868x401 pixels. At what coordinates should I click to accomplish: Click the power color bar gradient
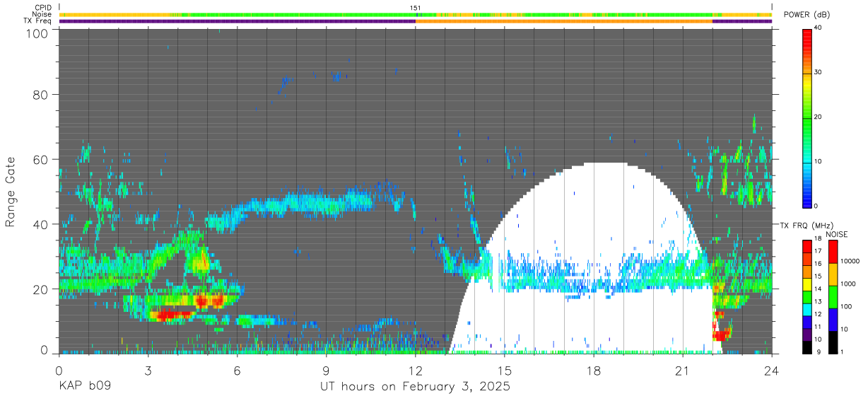pyautogui.click(x=807, y=117)
